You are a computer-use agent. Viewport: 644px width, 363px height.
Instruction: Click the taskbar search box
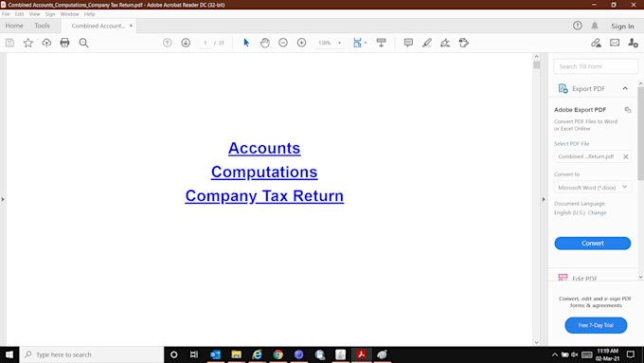tap(92, 354)
